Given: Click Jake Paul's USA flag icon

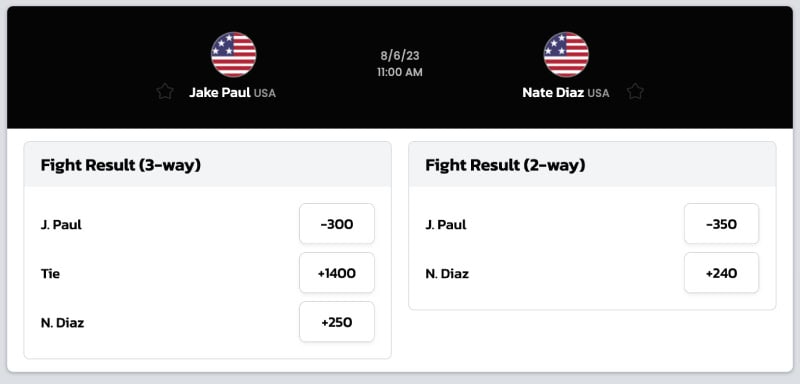Looking at the screenshot, I should point(234,55).
